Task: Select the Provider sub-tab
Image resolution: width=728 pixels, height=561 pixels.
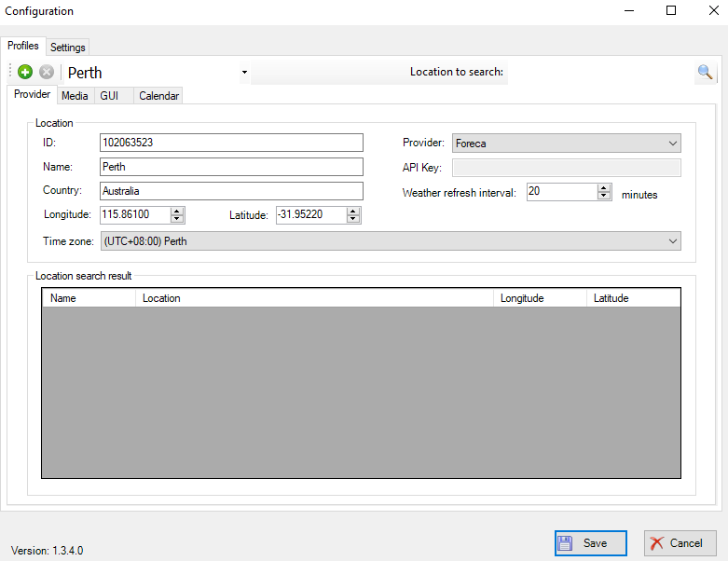Action: point(32,94)
